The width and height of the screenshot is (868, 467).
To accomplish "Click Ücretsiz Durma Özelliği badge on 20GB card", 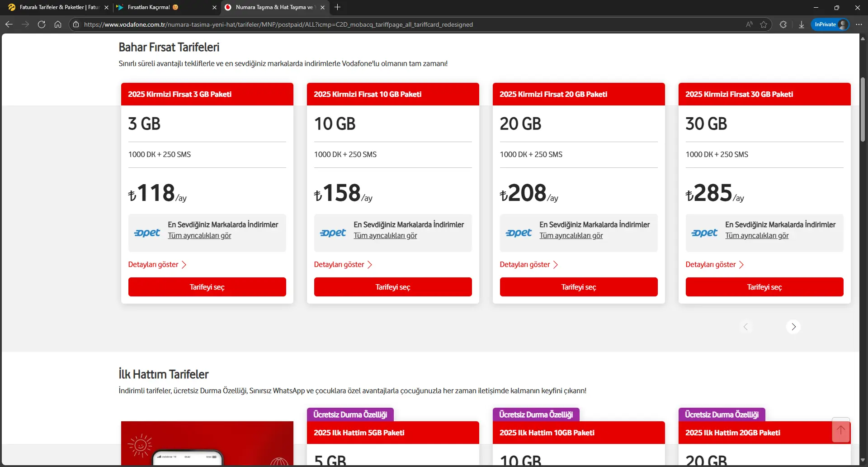I will 722,415.
